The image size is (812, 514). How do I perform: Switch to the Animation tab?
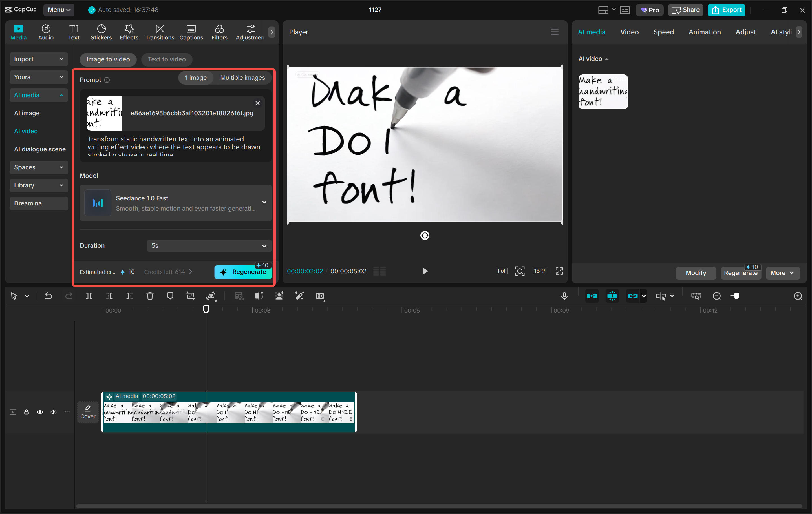(704, 32)
